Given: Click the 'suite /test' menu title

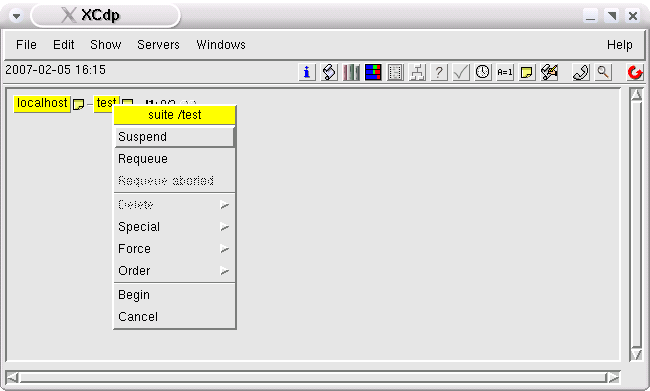Looking at the screenshot, I should coord(175,115).
